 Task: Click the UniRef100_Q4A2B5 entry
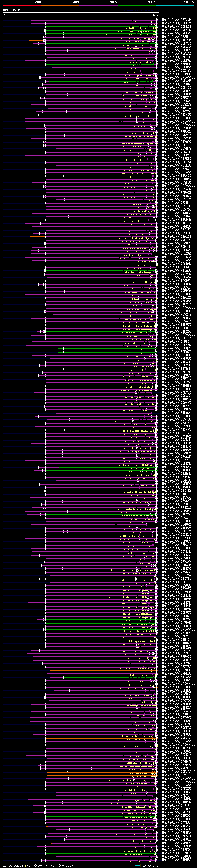(177, 40)
